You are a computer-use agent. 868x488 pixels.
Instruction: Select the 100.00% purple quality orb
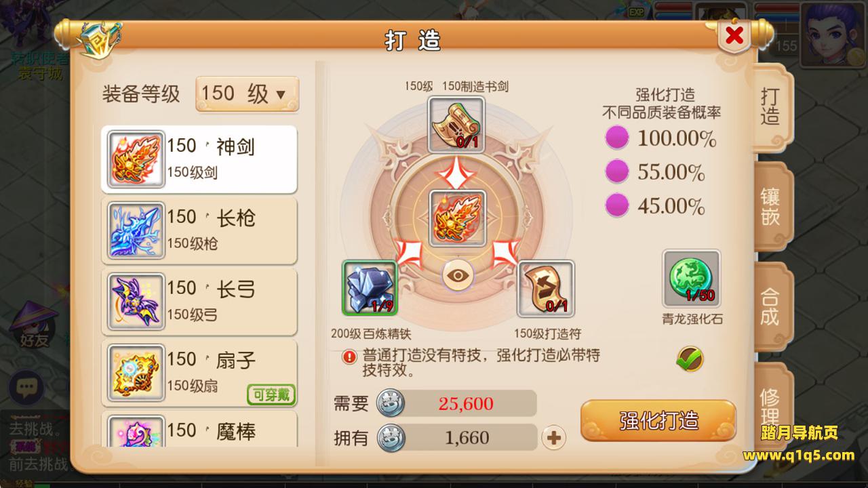pyautogui.click(x=616, y=139)
